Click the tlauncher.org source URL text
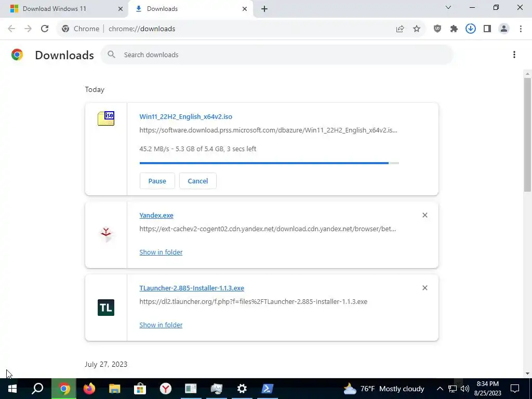This screenshot has height=399, width=532. (x=253, y=301)
